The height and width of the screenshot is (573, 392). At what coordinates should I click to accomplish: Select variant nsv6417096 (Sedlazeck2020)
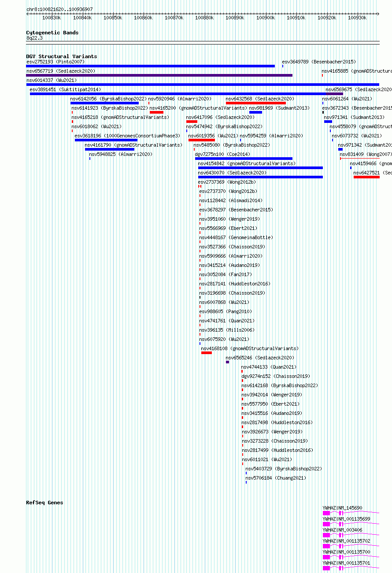(x=221, y=117)
